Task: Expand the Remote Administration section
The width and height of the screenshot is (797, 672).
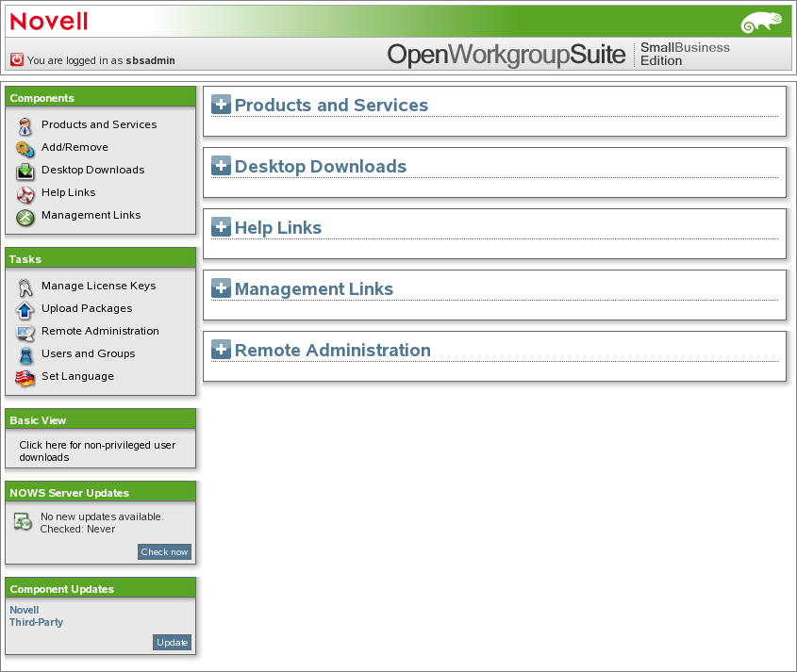Action: coord(221,349)
